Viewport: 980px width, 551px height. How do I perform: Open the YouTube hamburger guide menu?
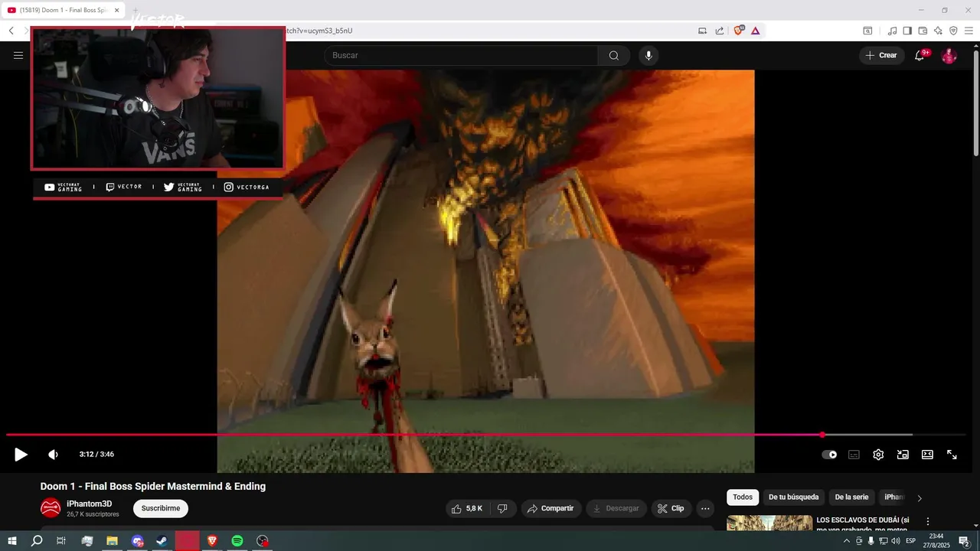(18, 55)
